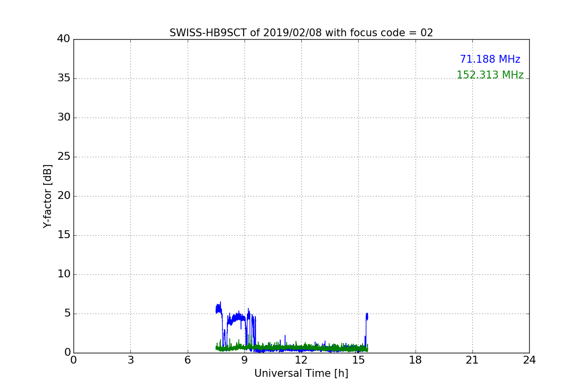The image size is (588, 392).
Task: Click the x-axis tick label 21
Action: [472, 360]
